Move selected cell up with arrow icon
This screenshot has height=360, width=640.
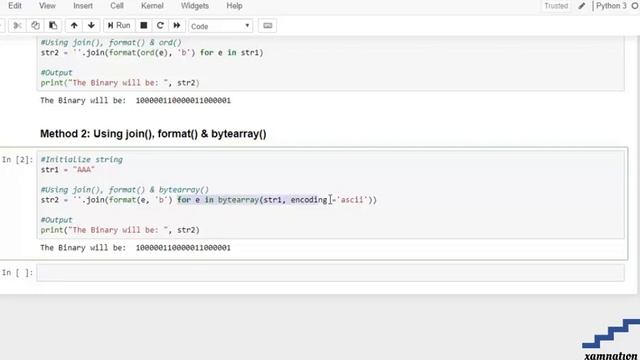tap(74, 26)
